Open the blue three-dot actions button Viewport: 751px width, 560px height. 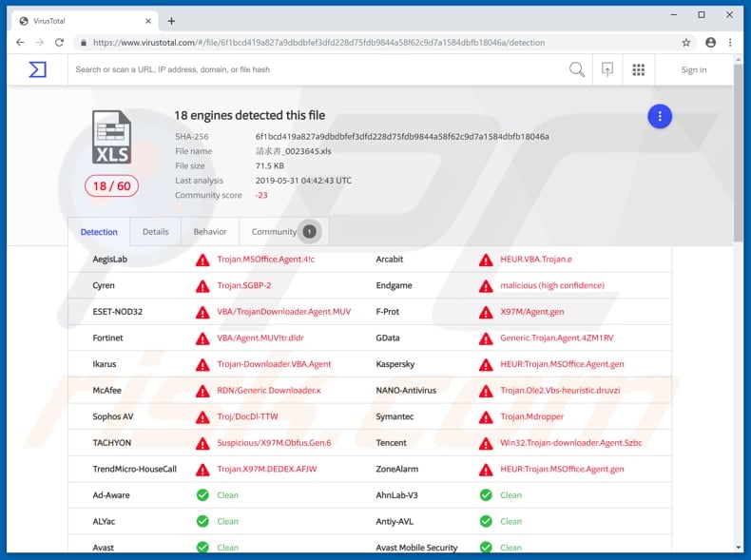pos(660,116)
